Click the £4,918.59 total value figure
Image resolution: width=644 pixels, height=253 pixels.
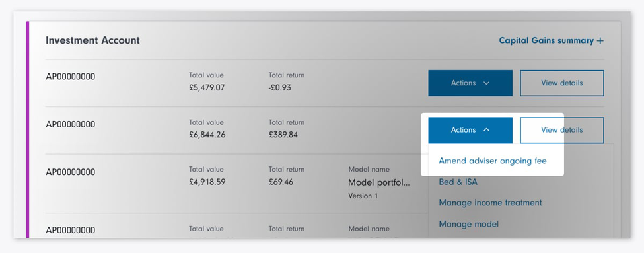(207, 182)
